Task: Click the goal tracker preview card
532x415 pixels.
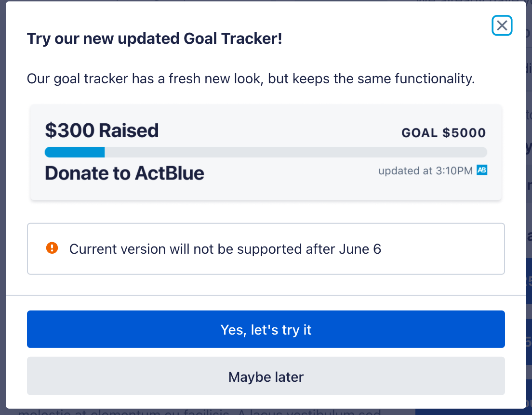Action: pos(266,152)
